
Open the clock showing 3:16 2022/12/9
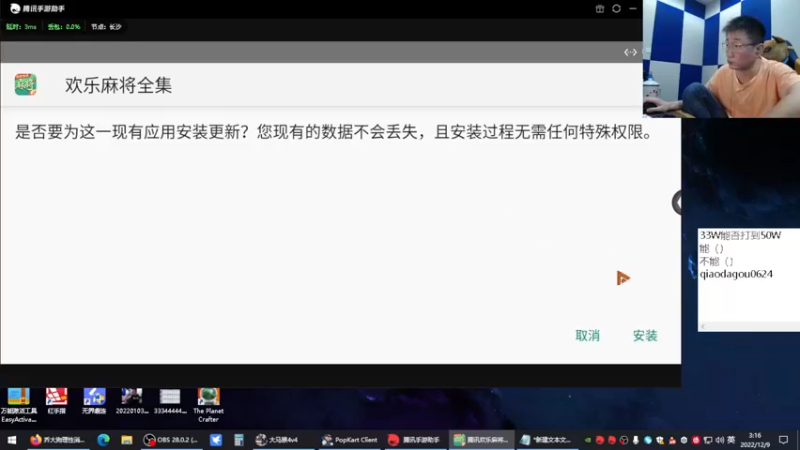pos(755,440)
